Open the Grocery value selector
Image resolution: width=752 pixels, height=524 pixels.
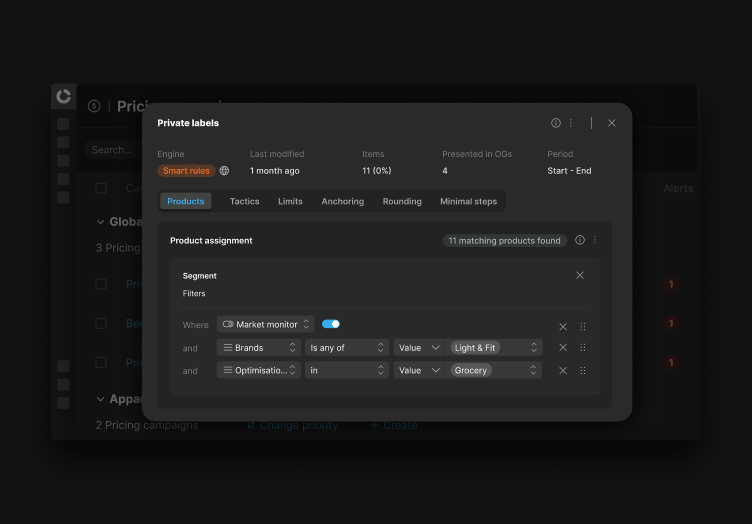tap(494, 370)
